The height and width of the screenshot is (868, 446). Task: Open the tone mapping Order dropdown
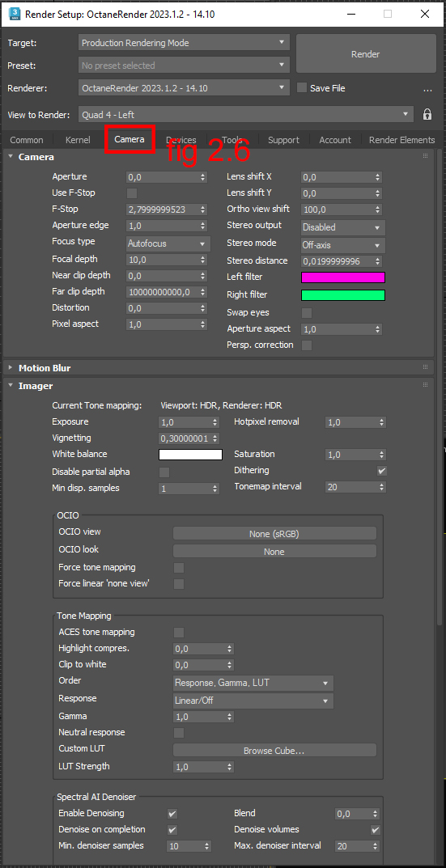[x=253, y=683]
